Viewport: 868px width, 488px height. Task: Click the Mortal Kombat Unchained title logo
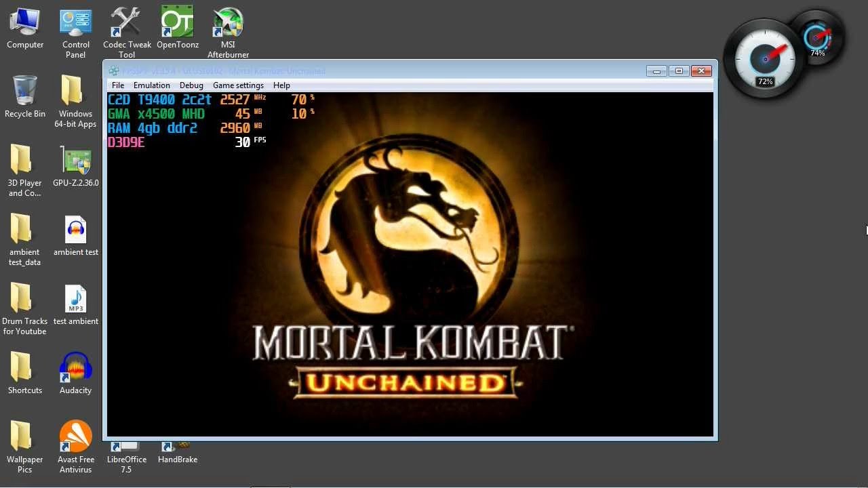coord(412,361)
